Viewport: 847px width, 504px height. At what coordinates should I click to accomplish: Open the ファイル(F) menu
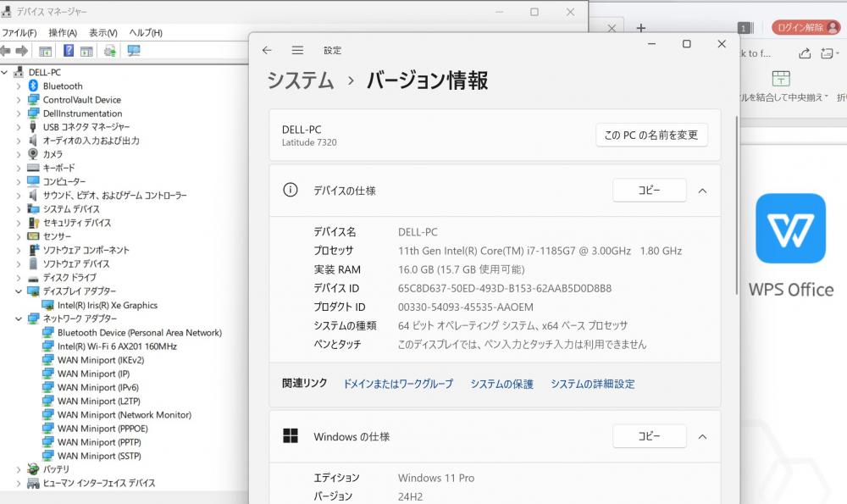coord(19,33)
